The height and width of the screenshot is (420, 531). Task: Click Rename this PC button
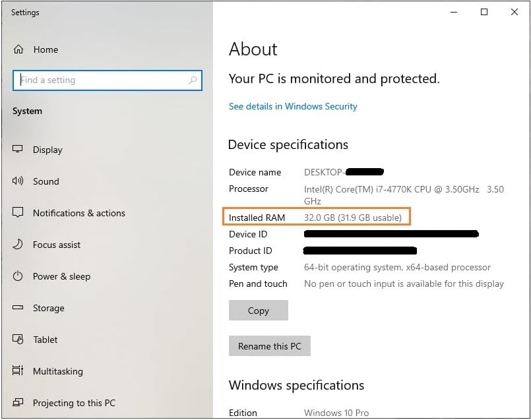click(270, 345)
